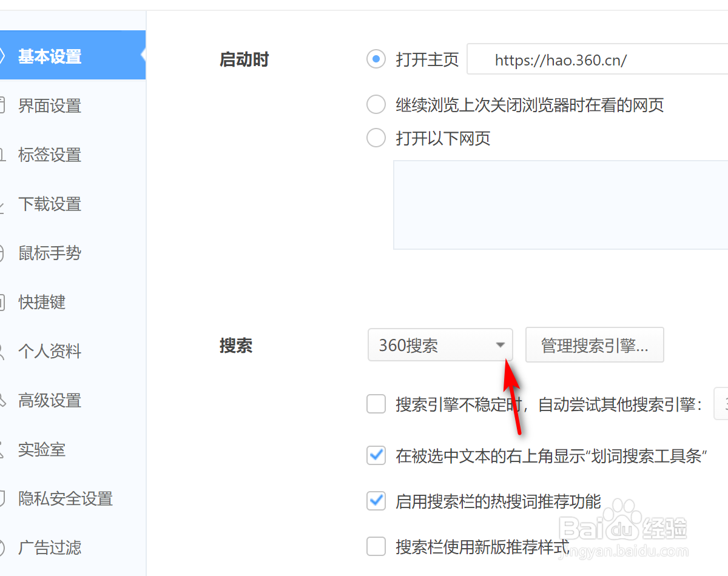The height and width of the screenshot is (576, 728).
Task: Click the 个人资料 person icon
Action: [x=2, y=352]
